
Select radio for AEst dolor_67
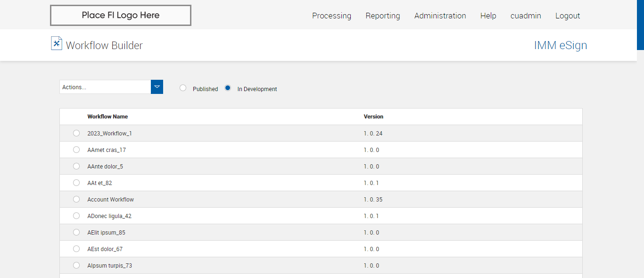76,249
